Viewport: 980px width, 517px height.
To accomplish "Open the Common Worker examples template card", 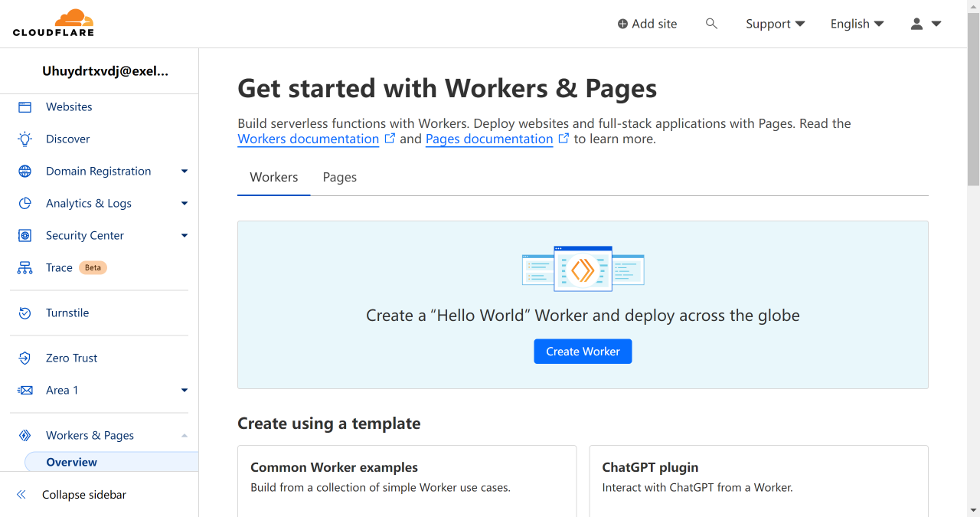I will (x=407, y=481).
